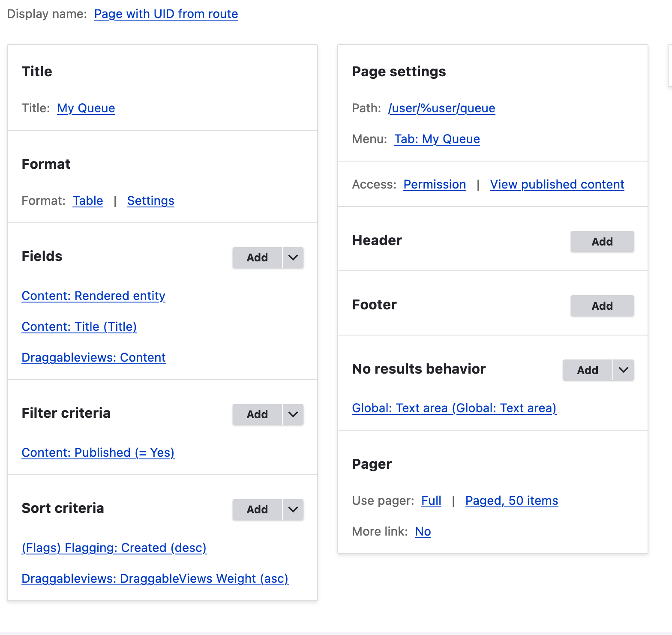Click Add under Filter criteria

[x=257, y=414]
